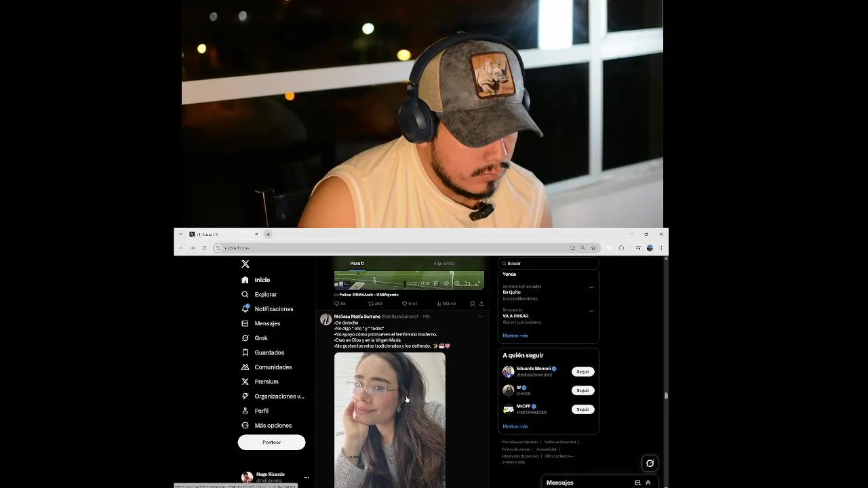Follow the W account with Seguir
868x488 pixels.
(583, 390)
